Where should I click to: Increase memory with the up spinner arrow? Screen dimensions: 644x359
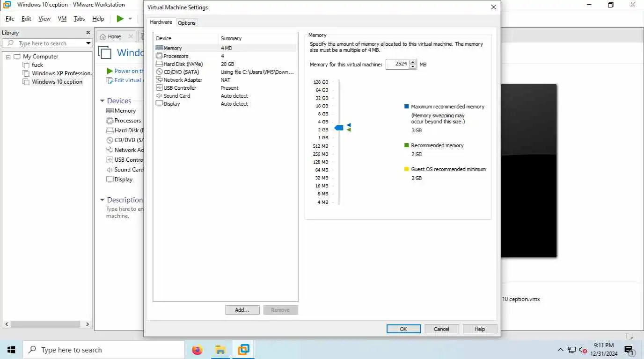coord(412,62)
